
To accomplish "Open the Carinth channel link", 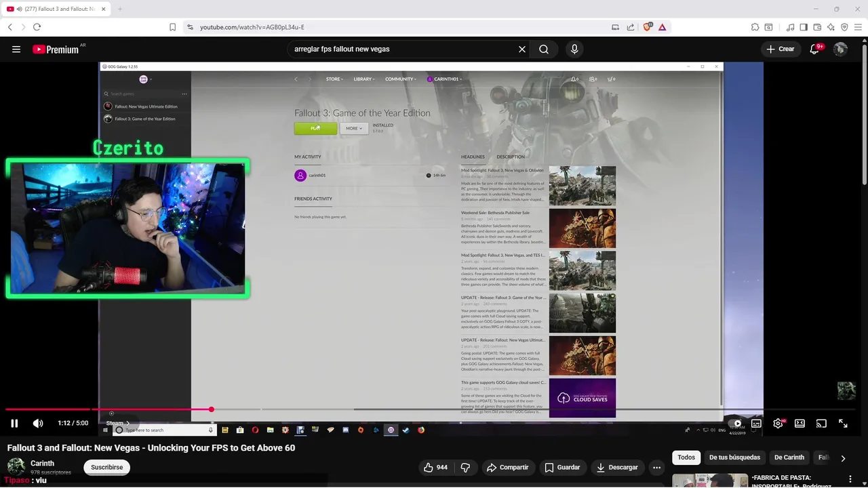I will click(x=43, y=464).
